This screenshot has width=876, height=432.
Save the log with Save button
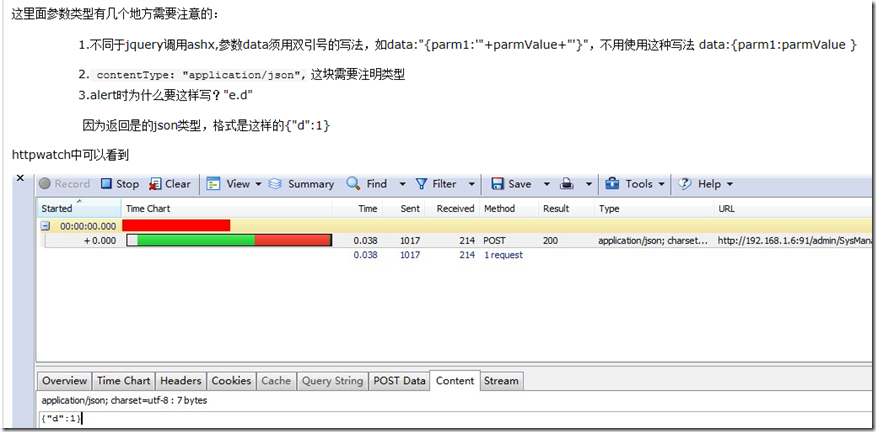click(511, 184)
